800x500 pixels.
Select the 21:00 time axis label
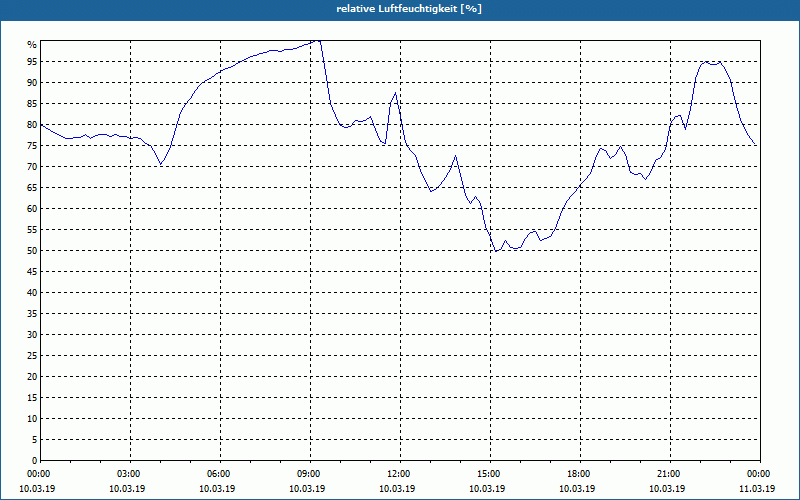pos(670,474)
